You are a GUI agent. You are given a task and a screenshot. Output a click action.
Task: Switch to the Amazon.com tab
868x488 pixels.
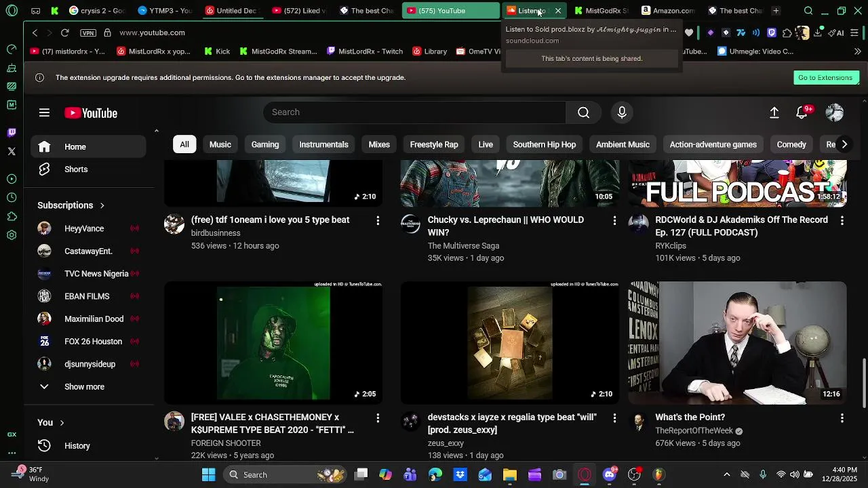point(668,11)
